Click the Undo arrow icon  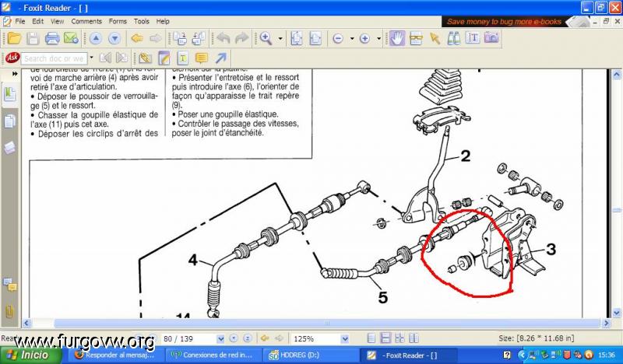[x=224, y=38]
